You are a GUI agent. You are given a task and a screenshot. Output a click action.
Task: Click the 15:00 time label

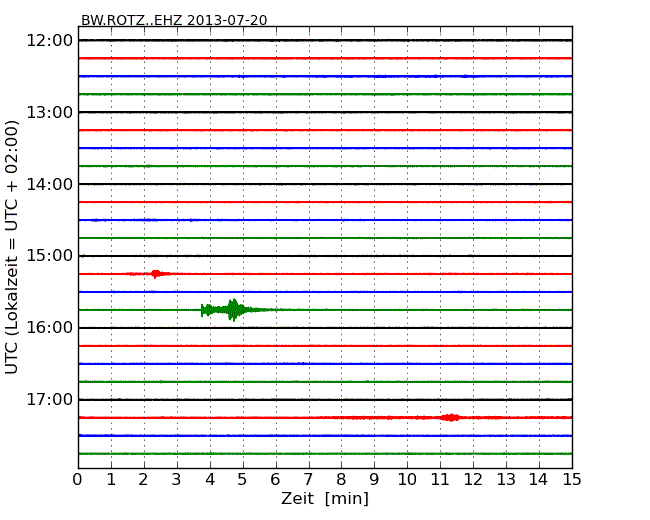pos(50,256)
